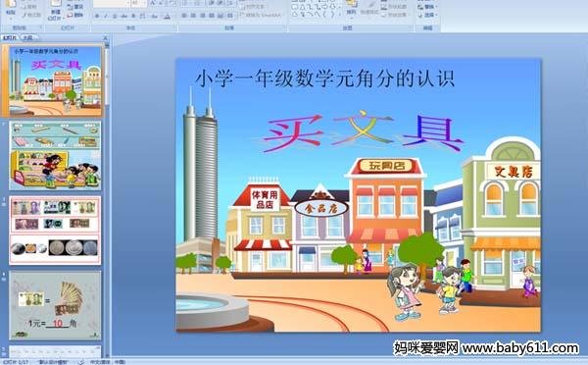Switch to the Outline tab in left pane
This screenshot has width=588, height=365.
(x=27, y=37)
